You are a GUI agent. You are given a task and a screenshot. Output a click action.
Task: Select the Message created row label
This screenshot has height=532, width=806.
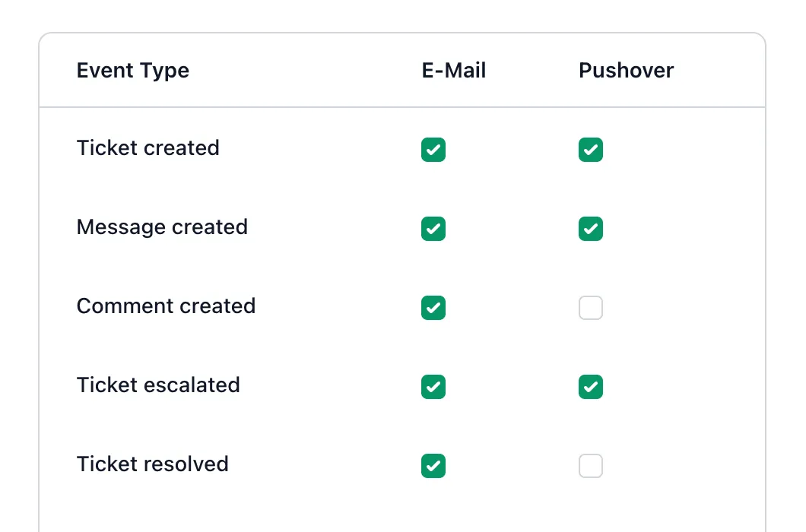(162, 227)
